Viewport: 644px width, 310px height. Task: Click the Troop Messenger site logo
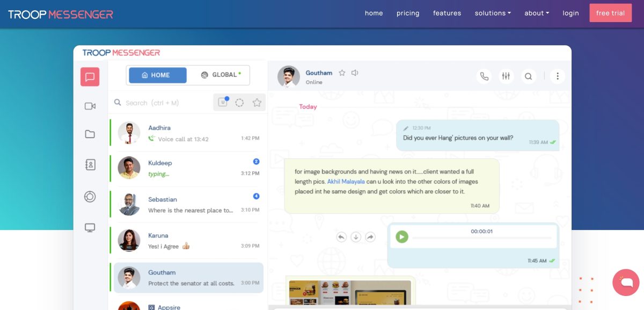(x=61, y=14)
